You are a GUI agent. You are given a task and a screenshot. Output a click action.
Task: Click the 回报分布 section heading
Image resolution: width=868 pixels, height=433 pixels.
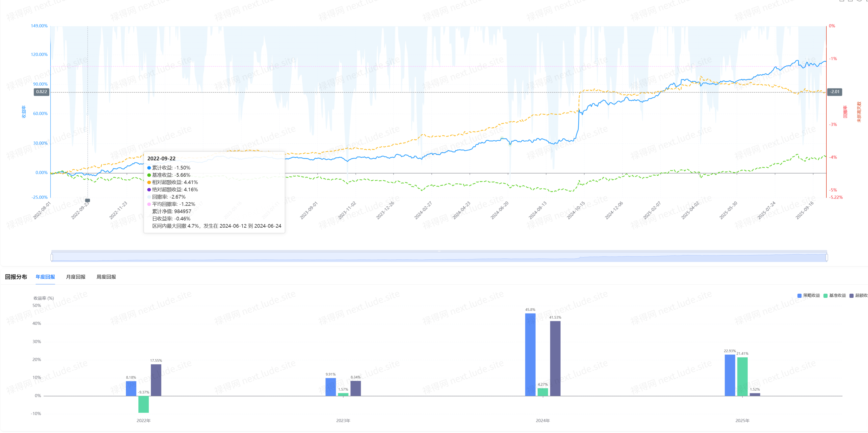point(16,277)
